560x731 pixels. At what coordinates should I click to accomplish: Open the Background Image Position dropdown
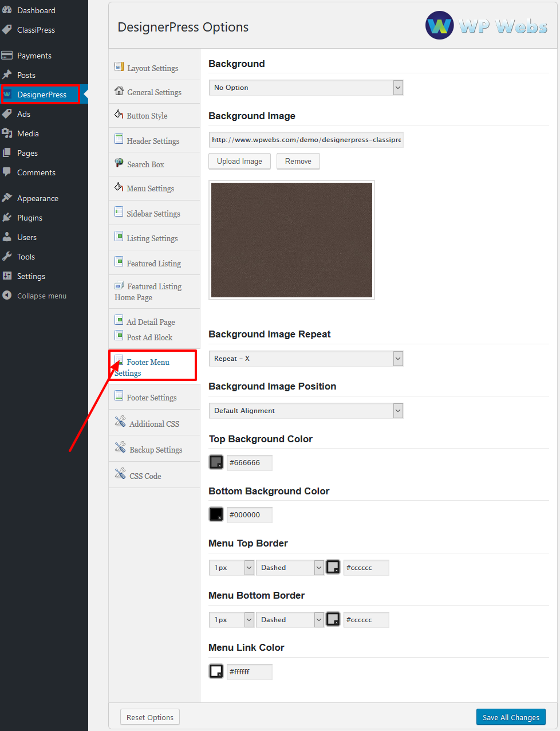(306, 411)
